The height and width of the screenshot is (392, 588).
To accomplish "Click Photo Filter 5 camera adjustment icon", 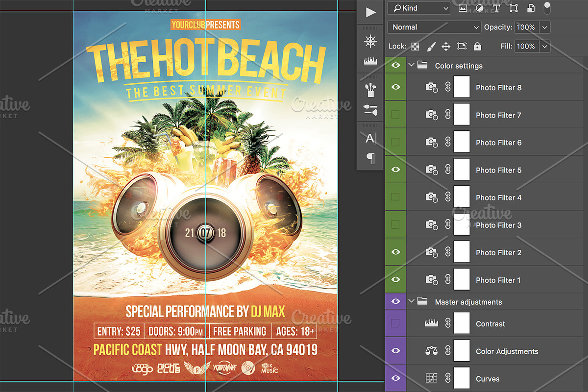I will coord(432,170).
